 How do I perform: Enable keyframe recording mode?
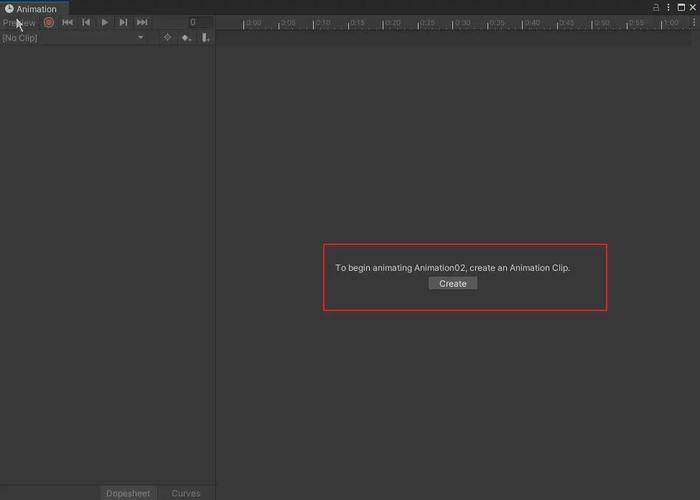(48, 22)
